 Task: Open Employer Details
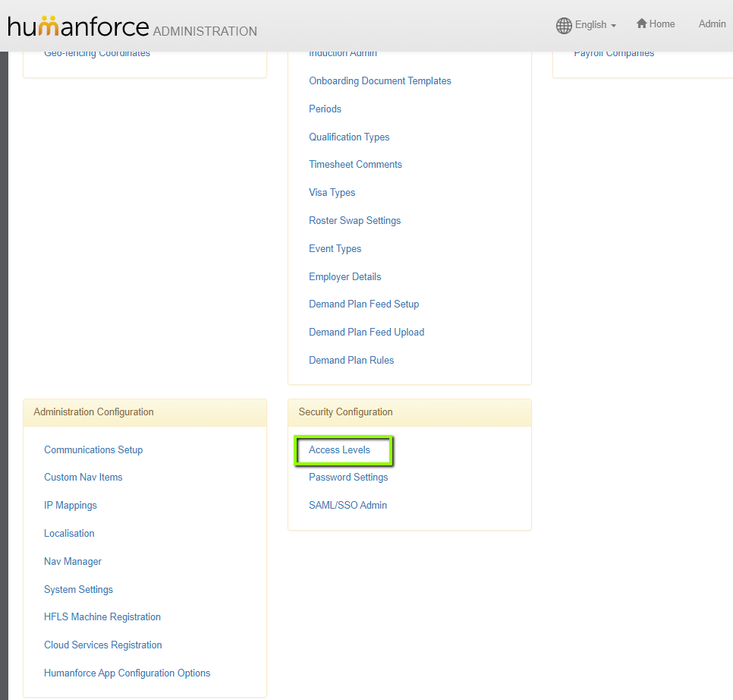point(344,277)
